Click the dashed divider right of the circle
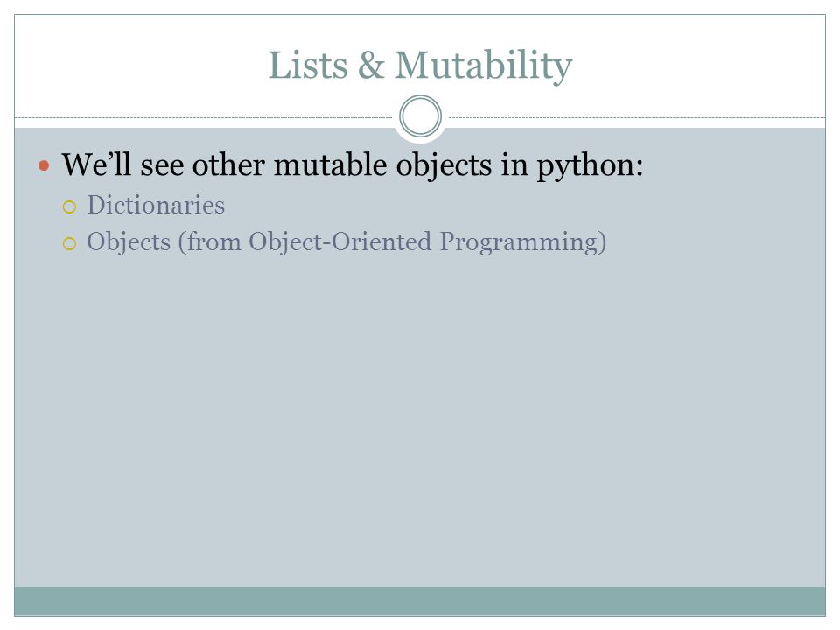 point(637,117)
